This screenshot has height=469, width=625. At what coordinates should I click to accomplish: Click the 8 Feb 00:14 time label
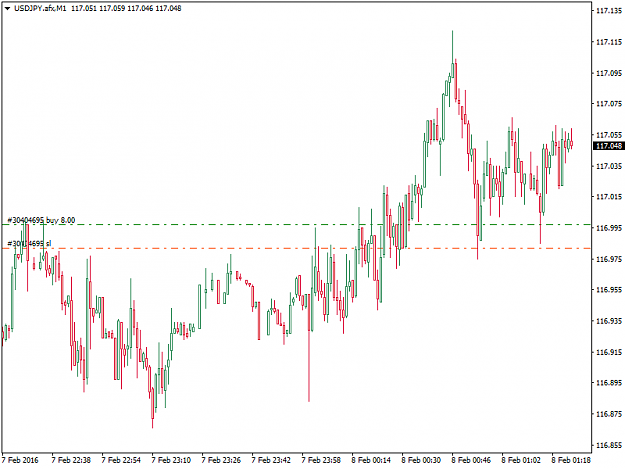[x=371, y=460]
